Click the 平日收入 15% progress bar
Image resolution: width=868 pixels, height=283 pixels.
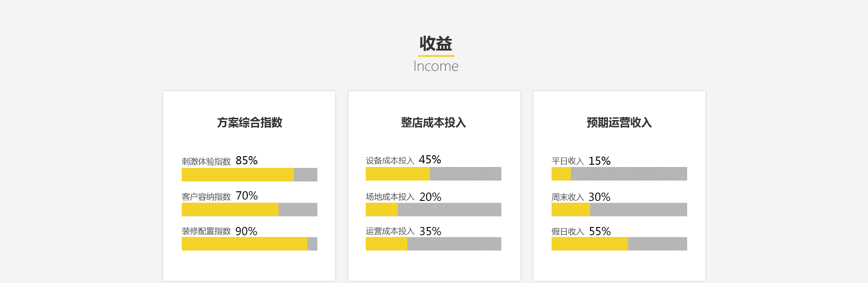[x=619, y=174]
